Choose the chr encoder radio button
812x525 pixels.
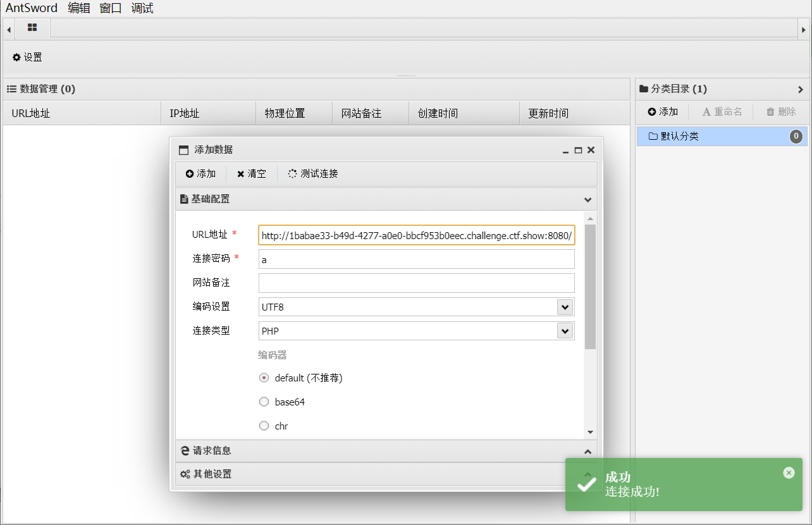click(264, 426)
